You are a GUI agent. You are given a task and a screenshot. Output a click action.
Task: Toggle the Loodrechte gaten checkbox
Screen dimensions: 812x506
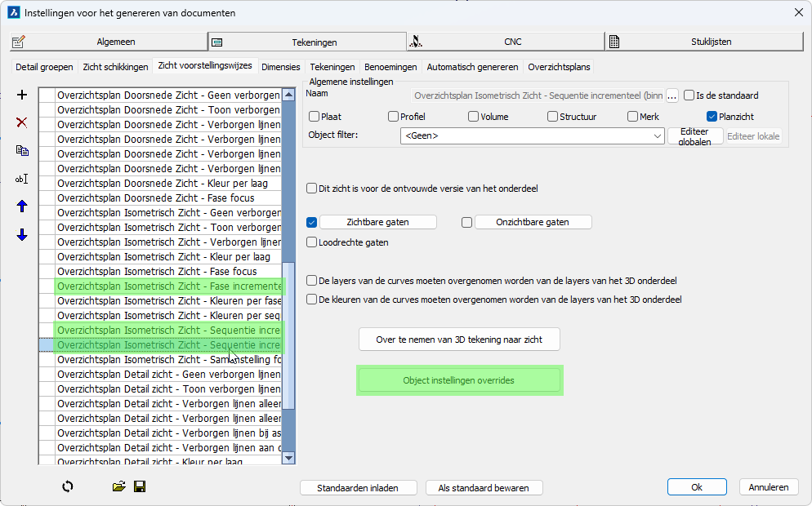(312, 242)
